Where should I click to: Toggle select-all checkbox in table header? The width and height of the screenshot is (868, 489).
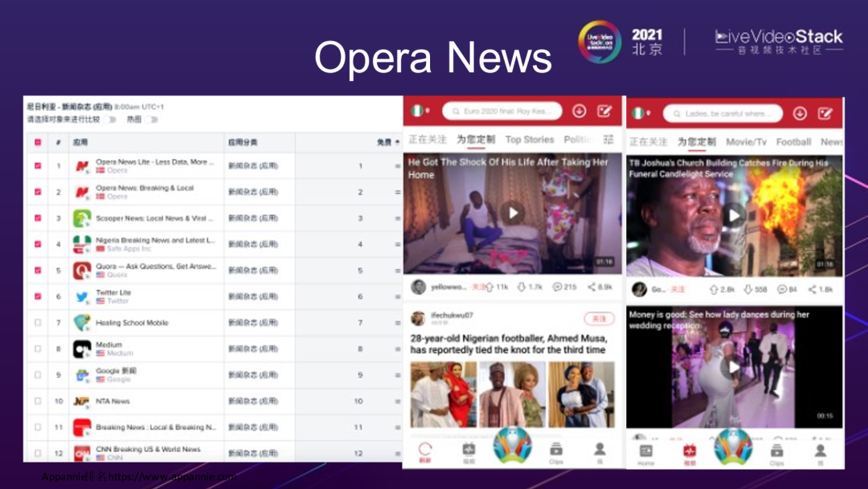tap(38, 142)
